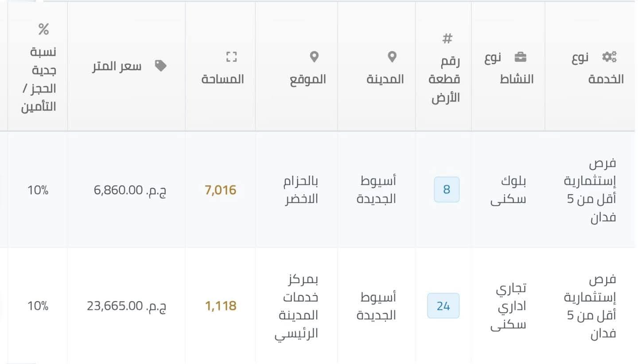Click the سعر المتر column header
The width and height of the screenshot is (638, 364).
pos(117,66)
